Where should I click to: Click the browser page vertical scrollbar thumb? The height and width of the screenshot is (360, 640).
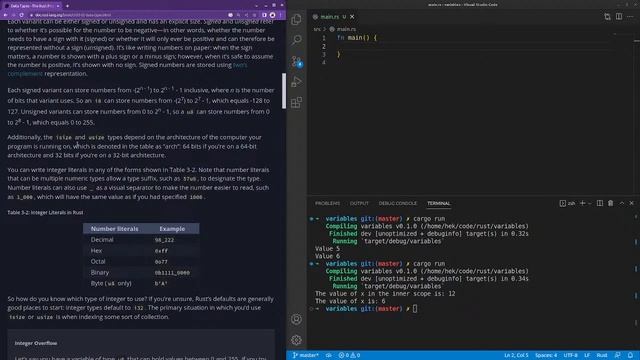(284, 91)
